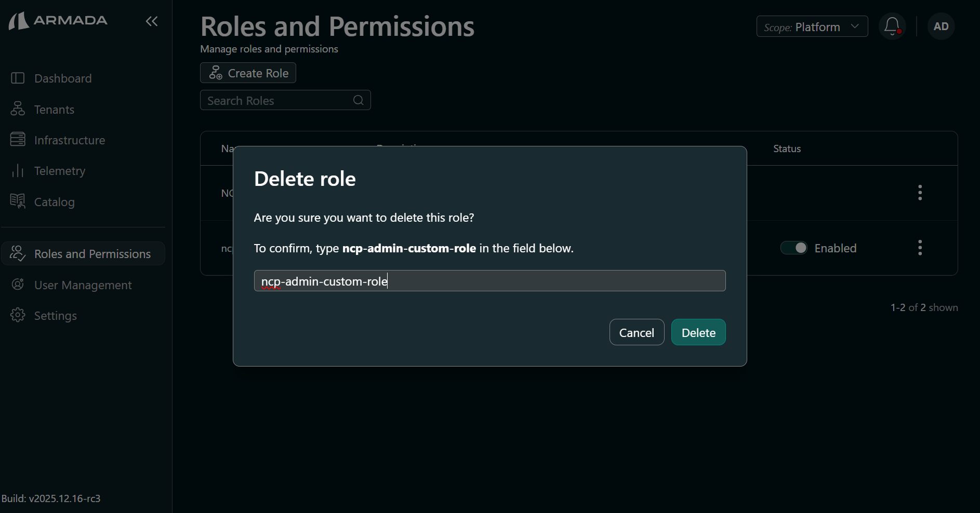
Task: Click the Infrastructure server icon
Action: pyautogui.click(x=17, y=140)
